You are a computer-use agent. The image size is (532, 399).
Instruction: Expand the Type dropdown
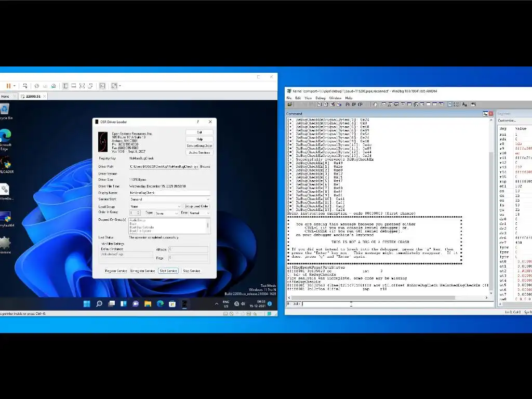(176, 213)
